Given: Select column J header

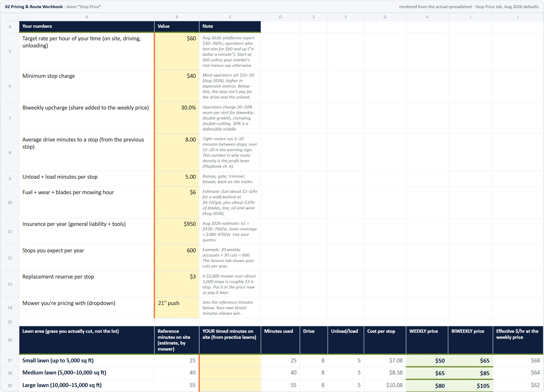Looking at the screenshot, I should [x=518, y=17].
